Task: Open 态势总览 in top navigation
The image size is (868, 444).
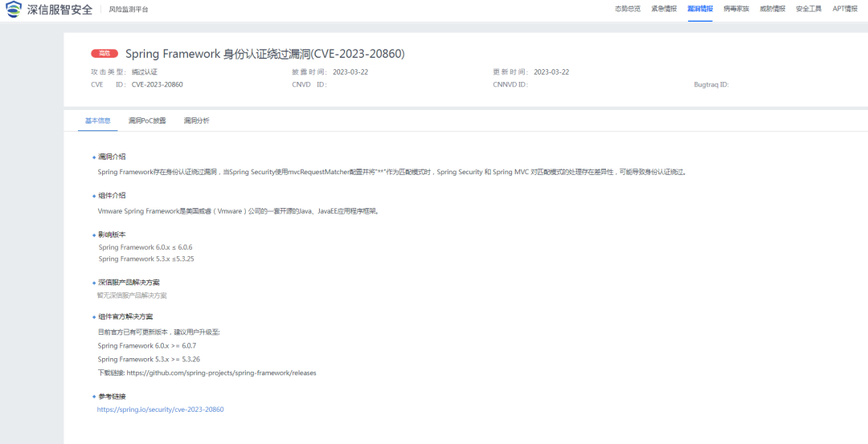Action: pos(628,9)
